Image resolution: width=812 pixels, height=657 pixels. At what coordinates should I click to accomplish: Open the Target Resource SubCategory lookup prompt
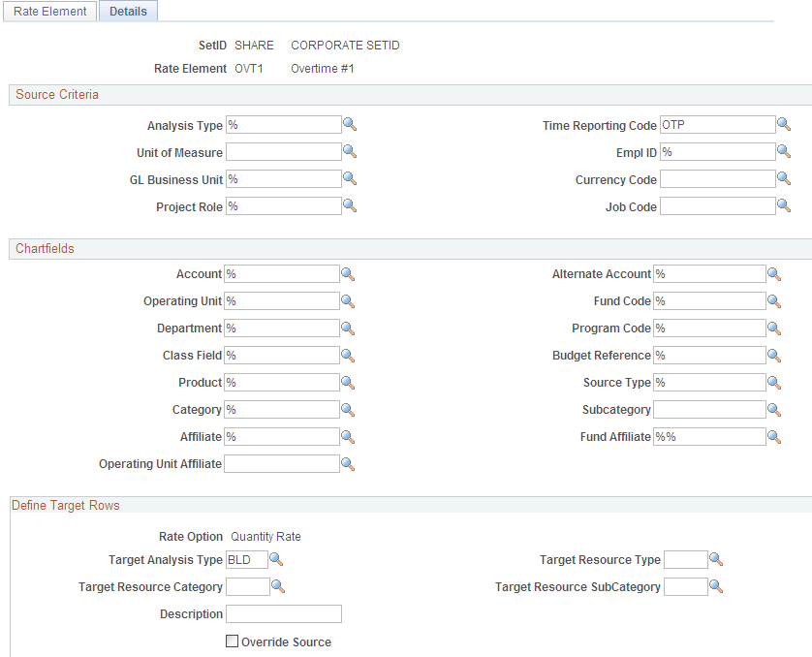pos(715,586)
